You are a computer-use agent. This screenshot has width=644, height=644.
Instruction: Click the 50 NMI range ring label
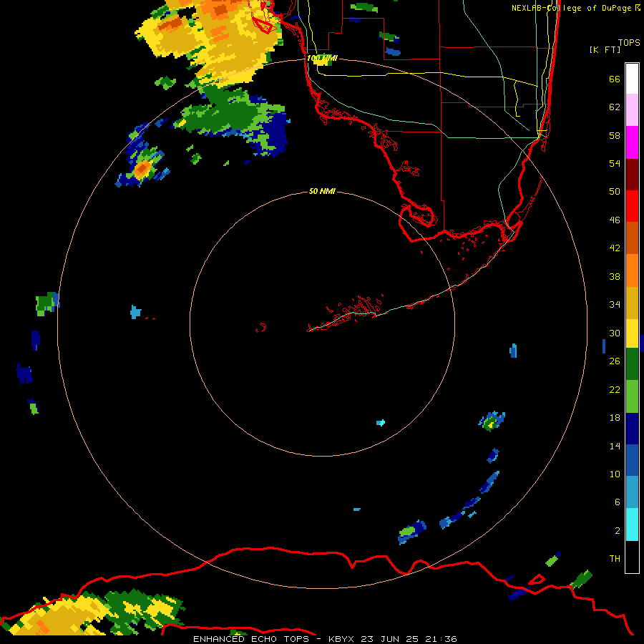tap(322, 191)
